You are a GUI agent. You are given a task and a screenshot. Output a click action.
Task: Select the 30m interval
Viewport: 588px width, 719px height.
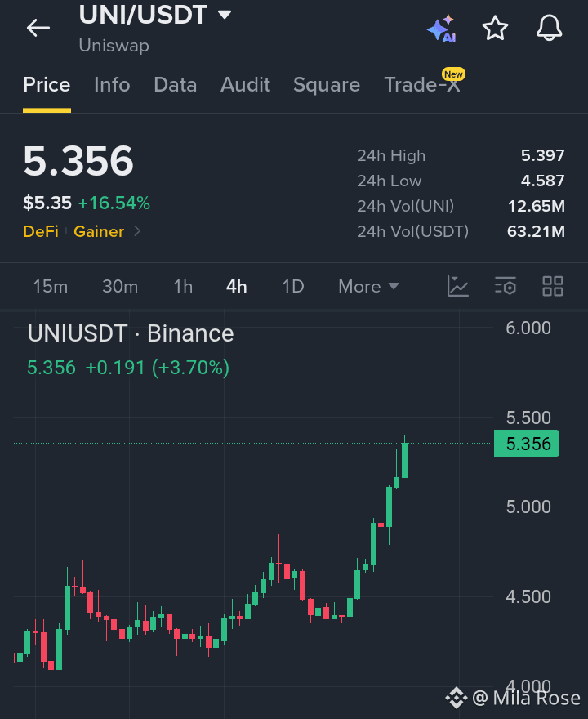point(120,287)
